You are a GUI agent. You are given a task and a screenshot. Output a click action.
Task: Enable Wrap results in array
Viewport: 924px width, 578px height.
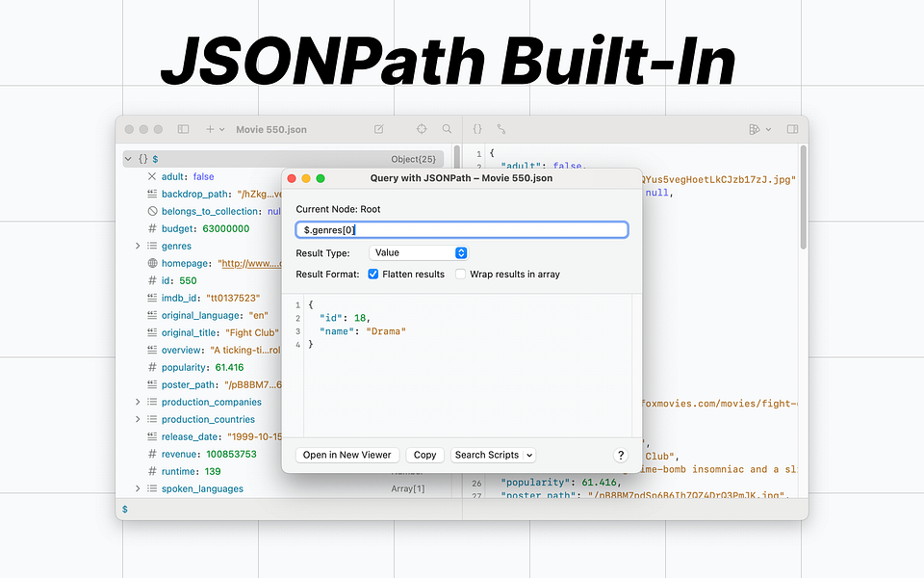[460, 274]
